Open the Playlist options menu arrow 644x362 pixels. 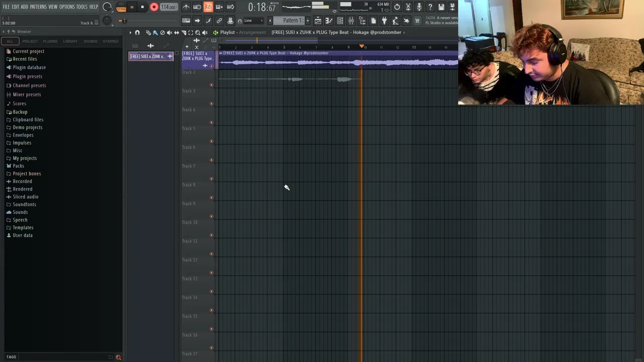[x=130, y=32]
